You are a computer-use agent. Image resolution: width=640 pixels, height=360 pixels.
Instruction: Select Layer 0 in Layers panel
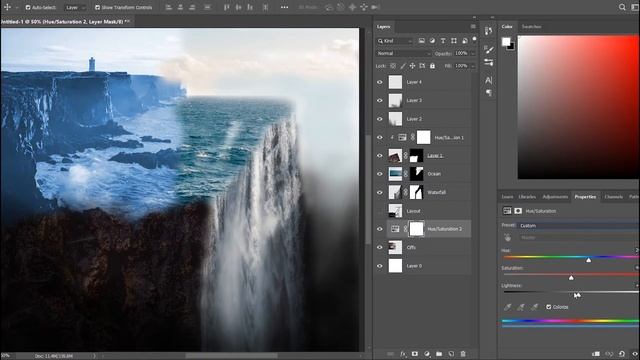click(x=422, y=266)
